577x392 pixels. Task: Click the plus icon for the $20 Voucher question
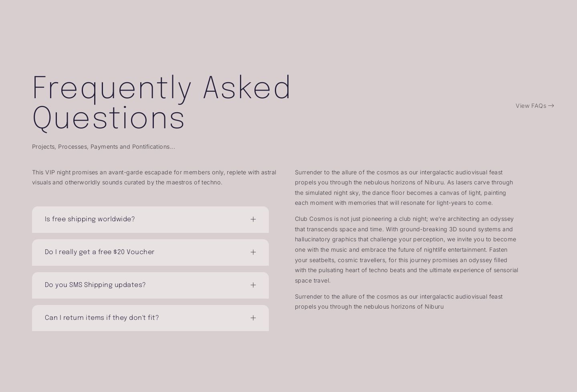click(x=253, y=252)
